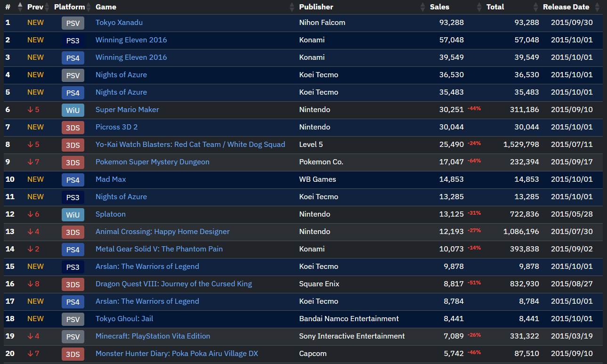Select the Pokemon Co. publisher cell
The height and width of the screenshot is (364, 607).
tap(321, 162)
